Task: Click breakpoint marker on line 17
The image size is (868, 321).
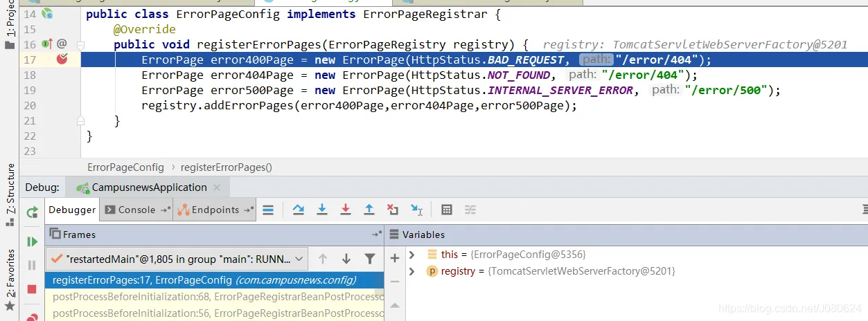Action: coord(62,59)
